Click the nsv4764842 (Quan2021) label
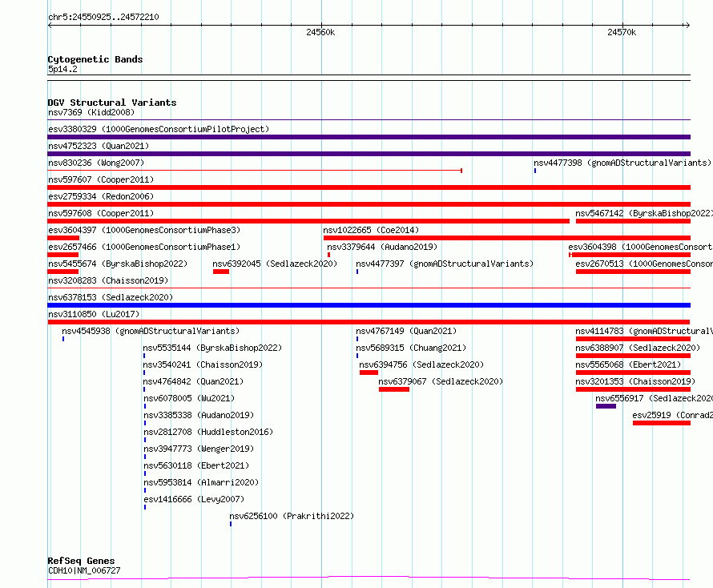This screenshot has height=588, width=713. (x=193, y=381)
